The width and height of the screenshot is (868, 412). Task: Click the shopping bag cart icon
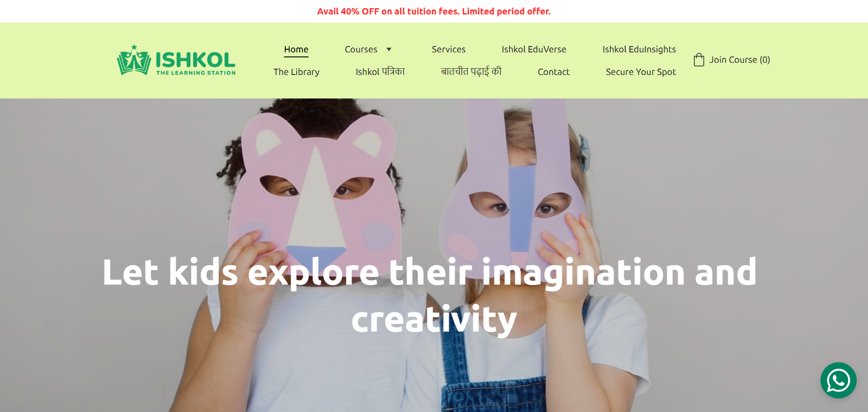point(699,60)
